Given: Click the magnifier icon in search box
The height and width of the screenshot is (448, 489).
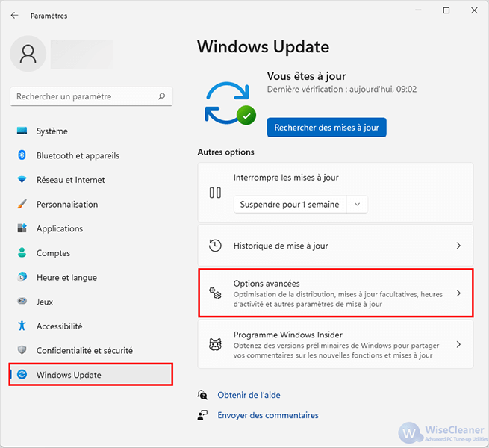Looking at the screenshot, I should coord(161,96).
